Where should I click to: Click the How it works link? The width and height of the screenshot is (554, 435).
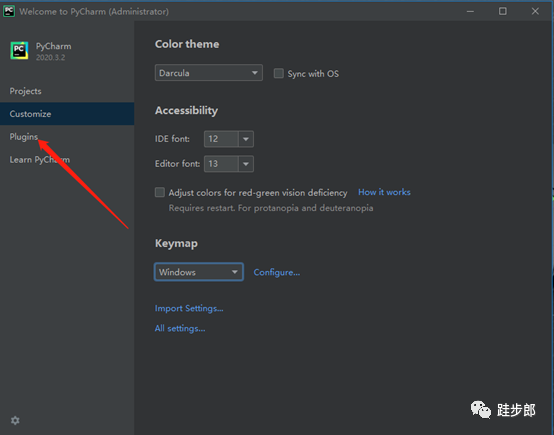tap(384, 192)
